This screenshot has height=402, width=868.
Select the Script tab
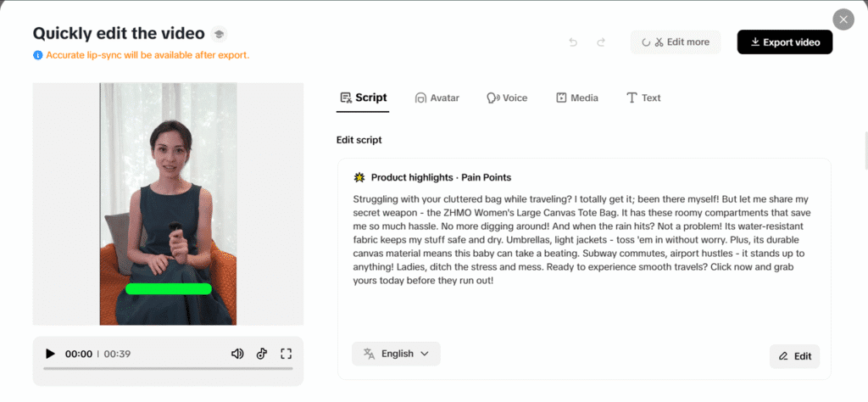[x=363, y=98]
